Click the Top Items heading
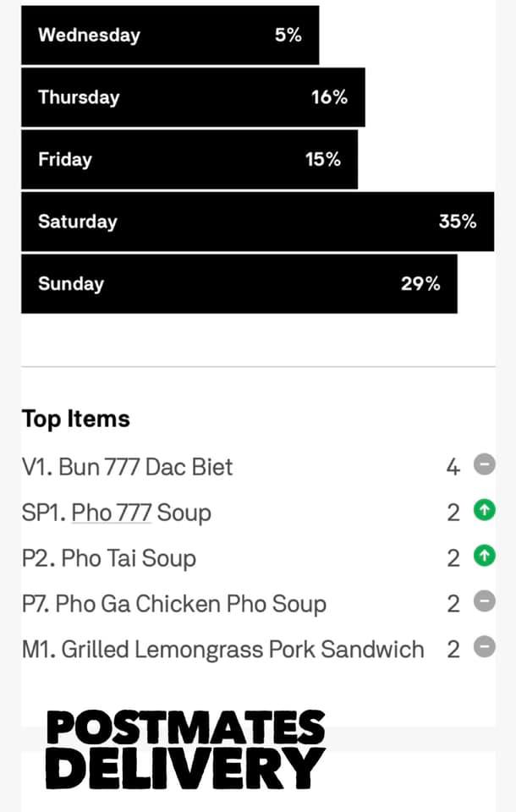Viewport: 516px width, 812px height. [x=76, y=419]
